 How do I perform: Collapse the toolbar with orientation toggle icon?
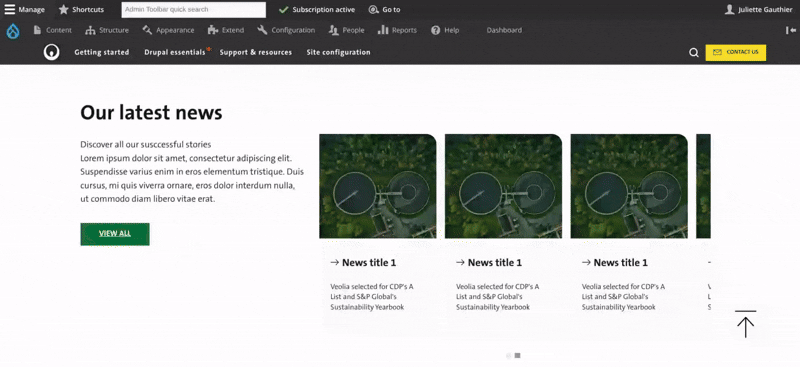790,30
